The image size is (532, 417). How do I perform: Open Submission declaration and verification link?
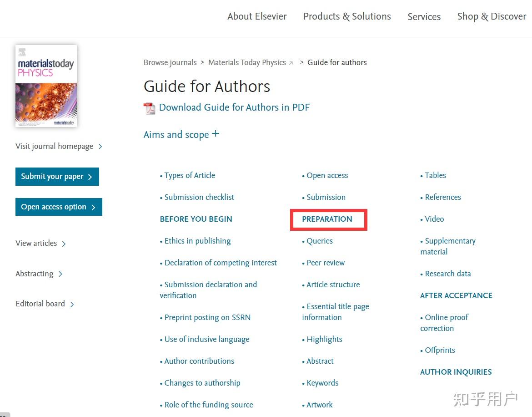pos(208,290)
